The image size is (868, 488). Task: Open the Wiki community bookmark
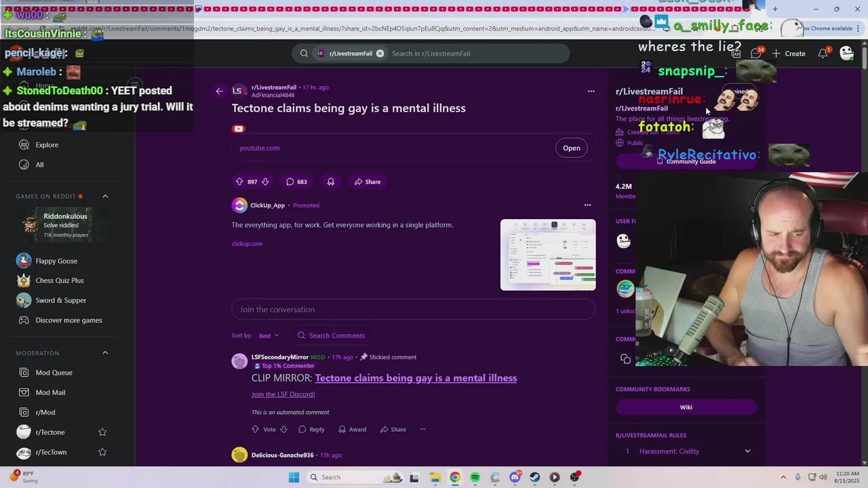[x=686, y=407]
